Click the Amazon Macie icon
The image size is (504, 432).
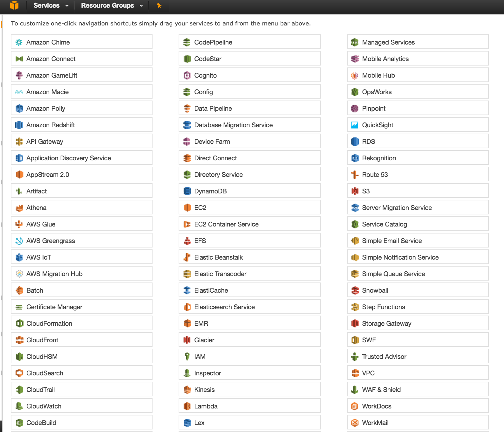[x=19, y=92]
